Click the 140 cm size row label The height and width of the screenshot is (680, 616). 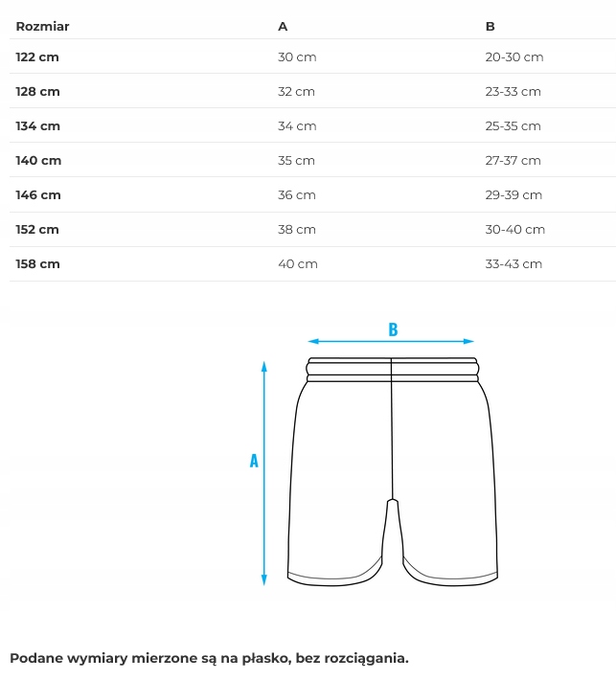[37, 160]
